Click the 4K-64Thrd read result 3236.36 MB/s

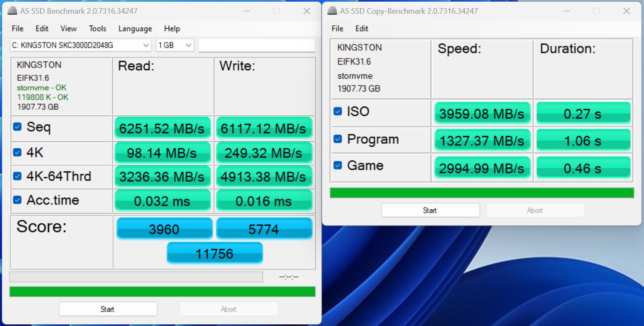click(162, 176)
